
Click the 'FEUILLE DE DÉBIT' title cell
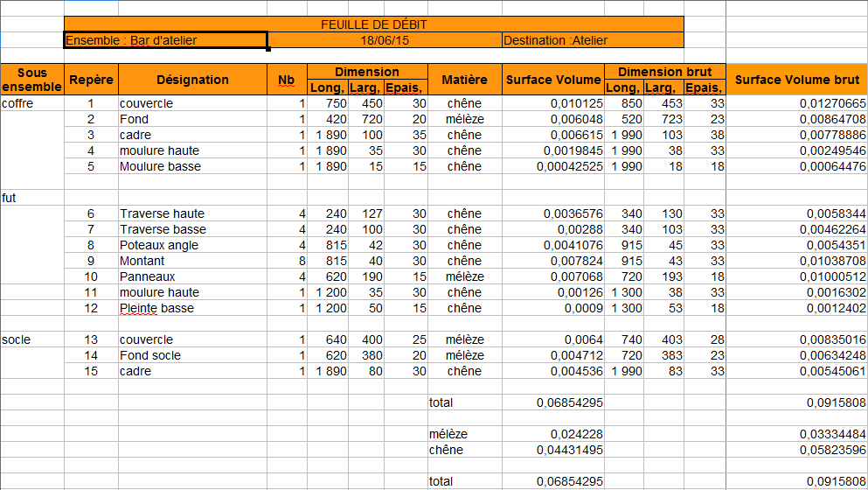tap(373, 24)
